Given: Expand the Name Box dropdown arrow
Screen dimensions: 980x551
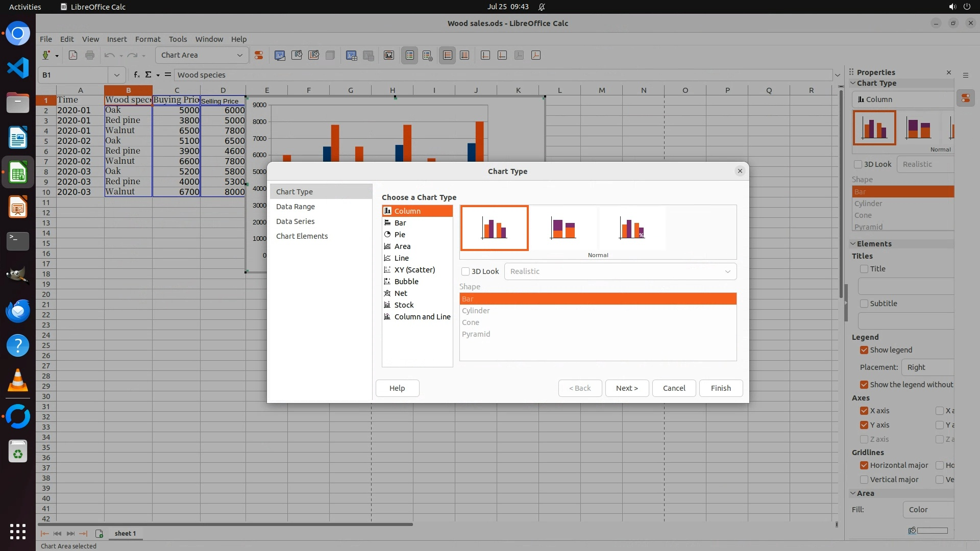Looking at the screenshot, I should [117, 75].
